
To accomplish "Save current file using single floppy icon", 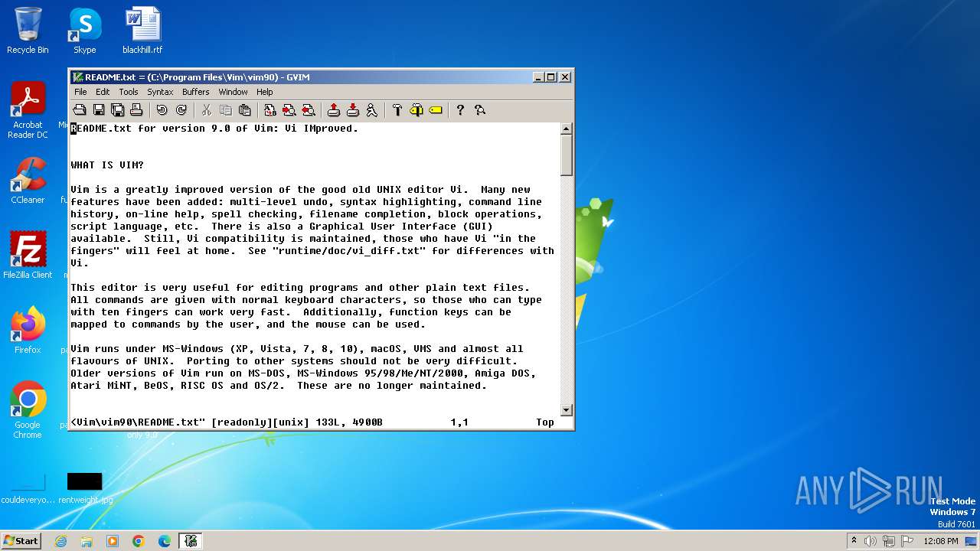I will pos(99,110).
